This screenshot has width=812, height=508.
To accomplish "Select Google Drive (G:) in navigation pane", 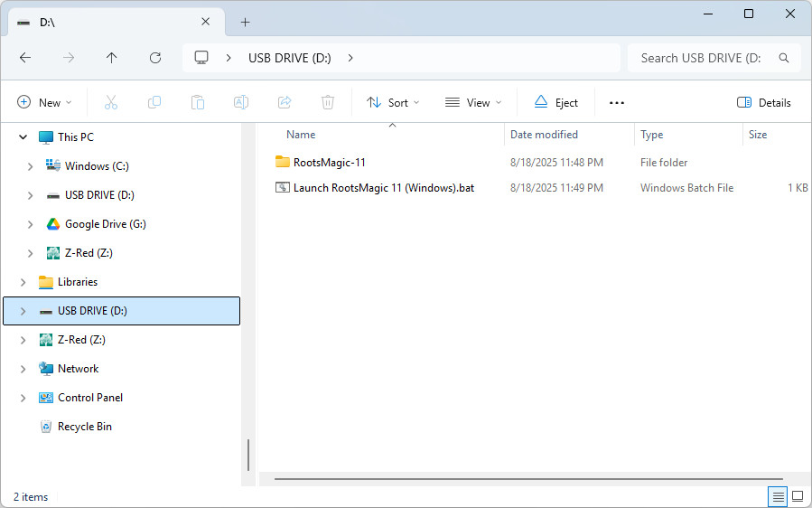I will pos(106,224).
